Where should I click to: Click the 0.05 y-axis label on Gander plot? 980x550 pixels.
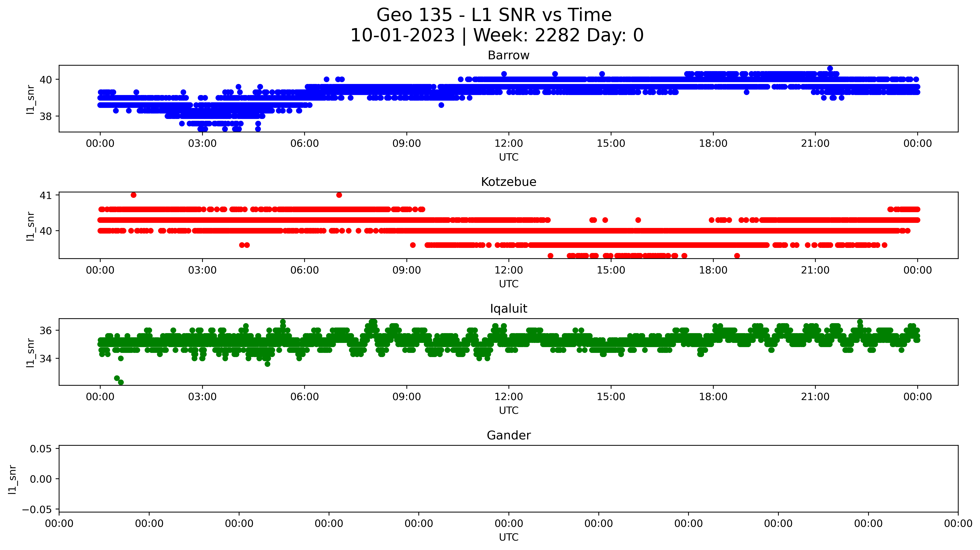point(41,449)
